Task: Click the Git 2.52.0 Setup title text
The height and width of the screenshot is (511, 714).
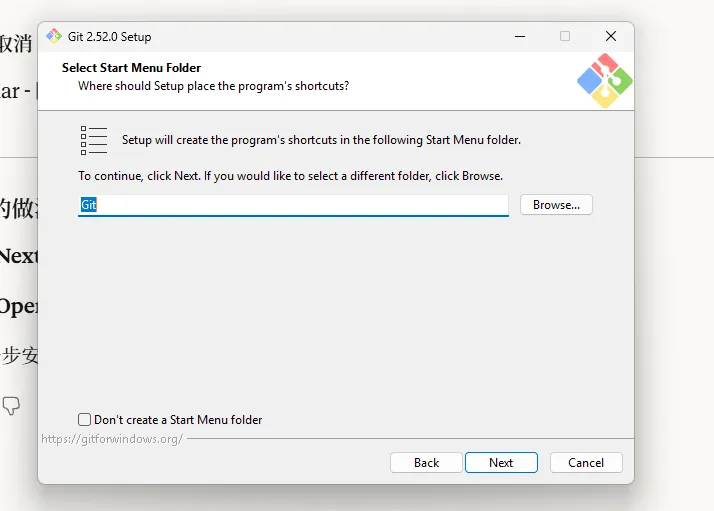Action: (109, 37)
